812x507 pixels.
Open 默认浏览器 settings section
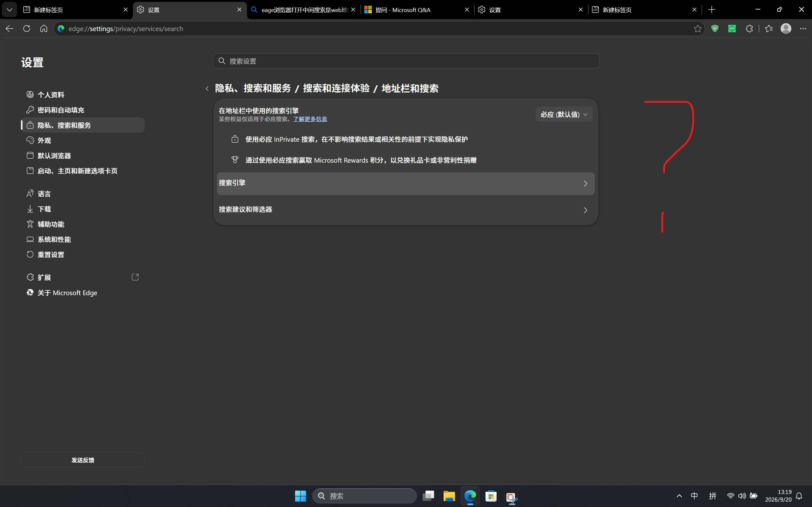coord(83,156)
